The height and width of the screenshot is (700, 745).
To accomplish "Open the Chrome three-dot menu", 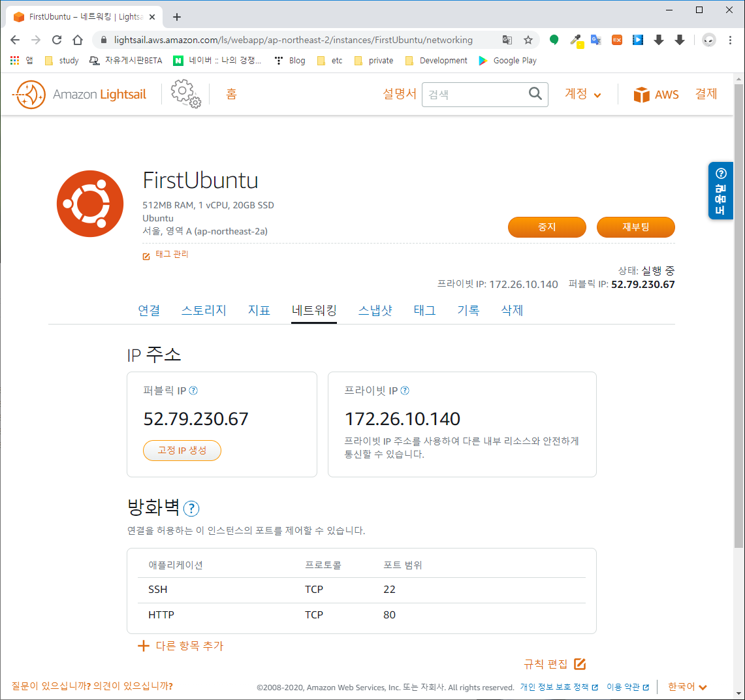I will coord(730,40).
